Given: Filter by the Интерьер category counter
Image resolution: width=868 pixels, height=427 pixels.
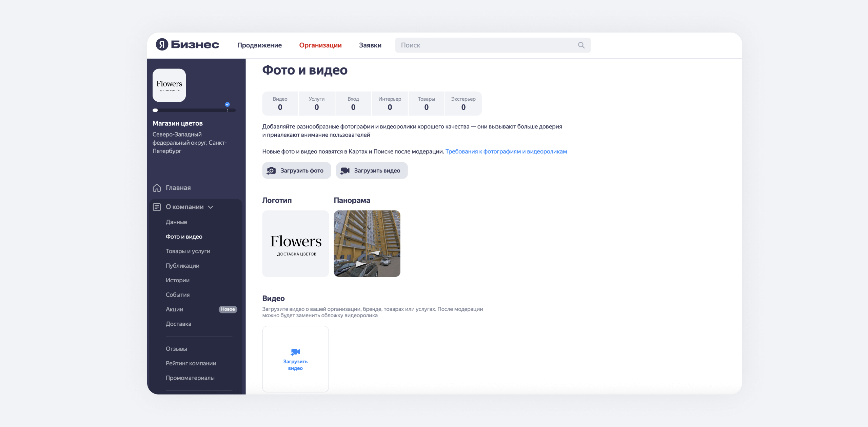Looking at the screenshot, I should pyautogui.click(x=390, y=103).
